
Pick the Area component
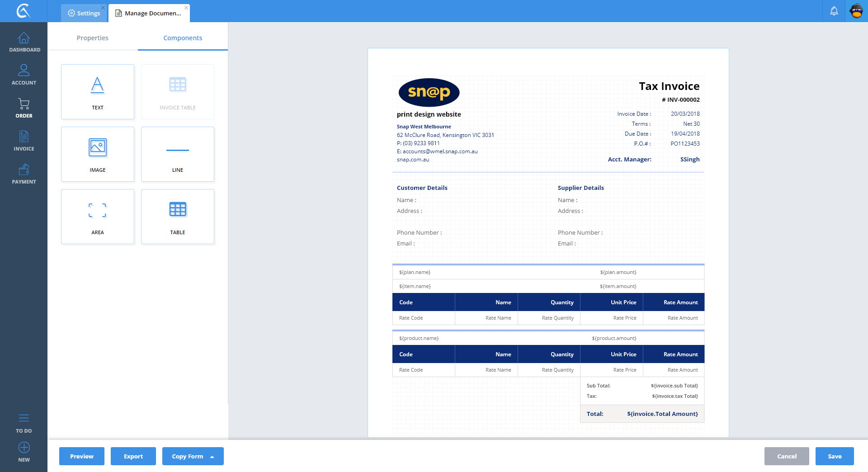point(98,217)
